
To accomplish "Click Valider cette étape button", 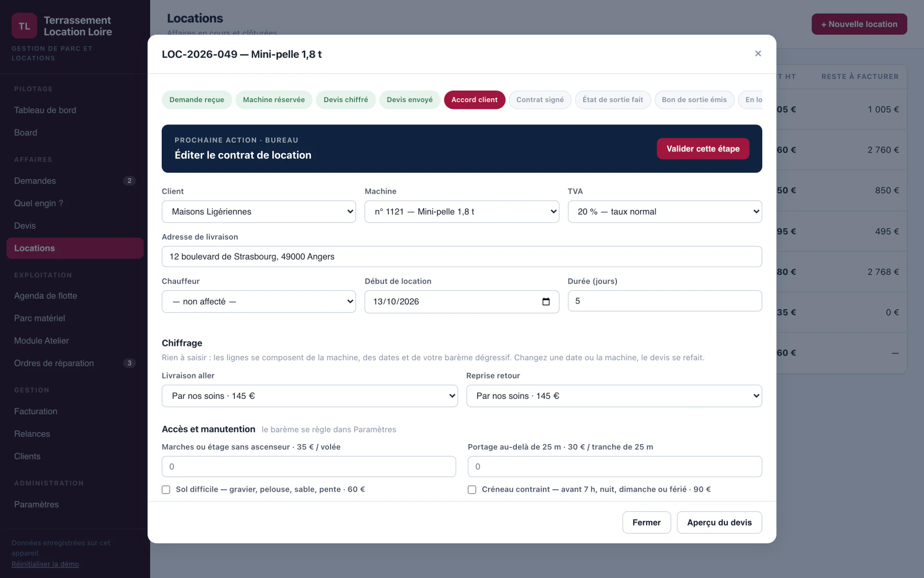I will (703, 149).
